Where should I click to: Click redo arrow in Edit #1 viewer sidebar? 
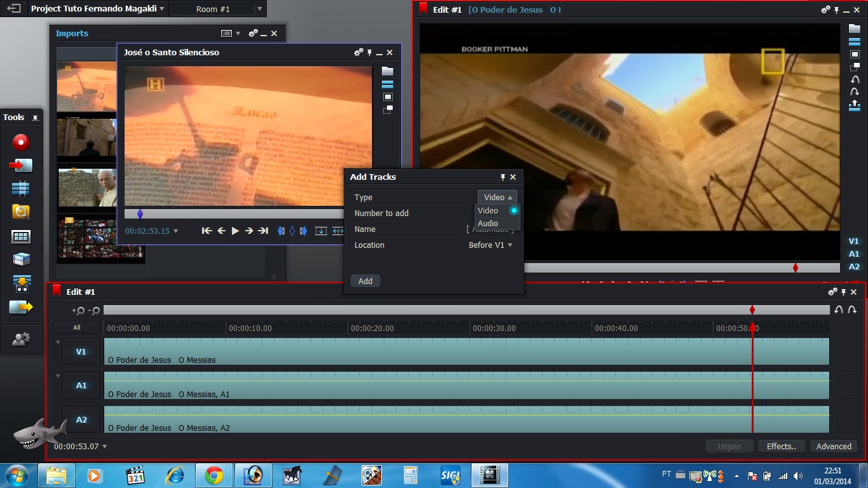[855, 92]
